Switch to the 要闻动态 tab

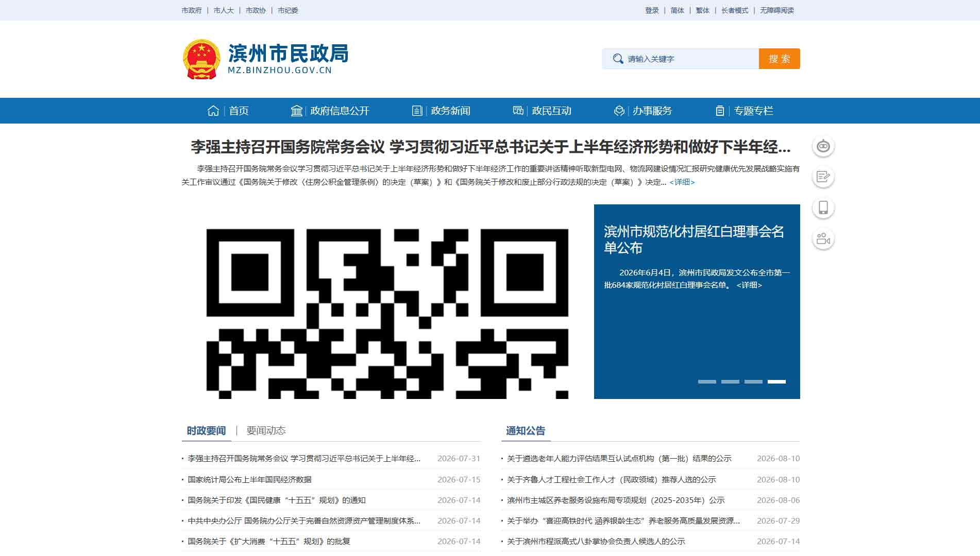pos(266,430)
